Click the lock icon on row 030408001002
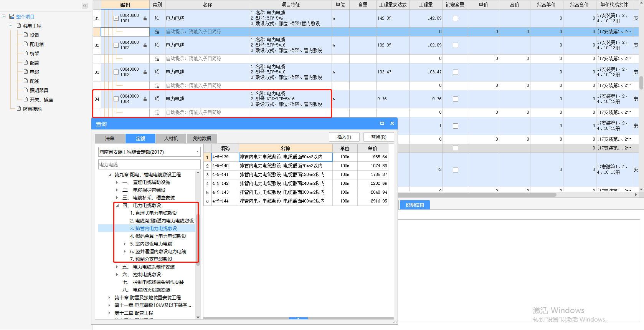 pos(145,45)
